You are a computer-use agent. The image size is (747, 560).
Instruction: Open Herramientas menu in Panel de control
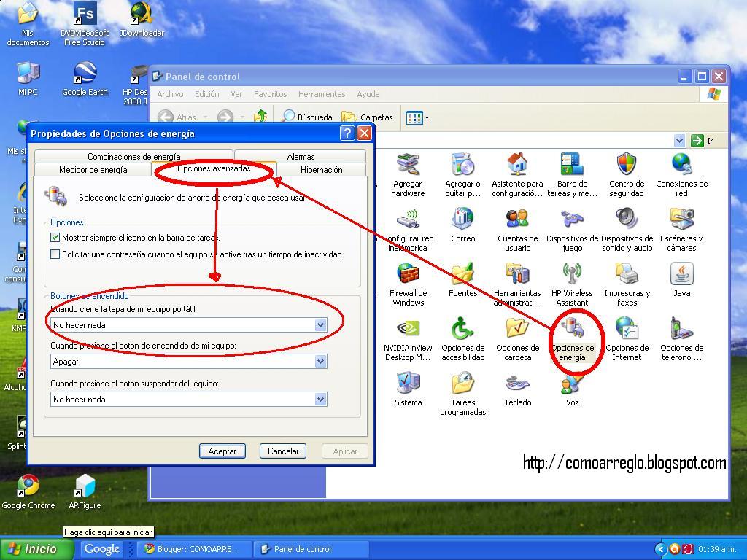[x=322, y=94]
